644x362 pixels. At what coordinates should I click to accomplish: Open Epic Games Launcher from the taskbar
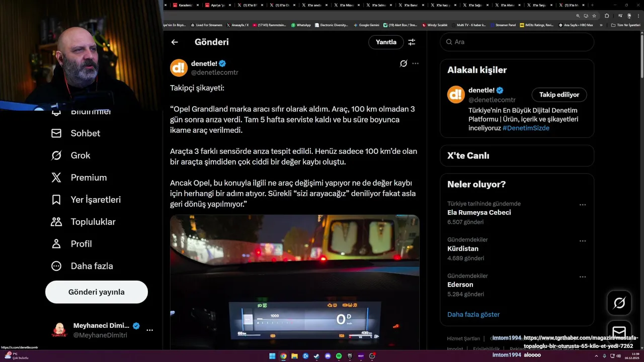(x=350, y=356)
